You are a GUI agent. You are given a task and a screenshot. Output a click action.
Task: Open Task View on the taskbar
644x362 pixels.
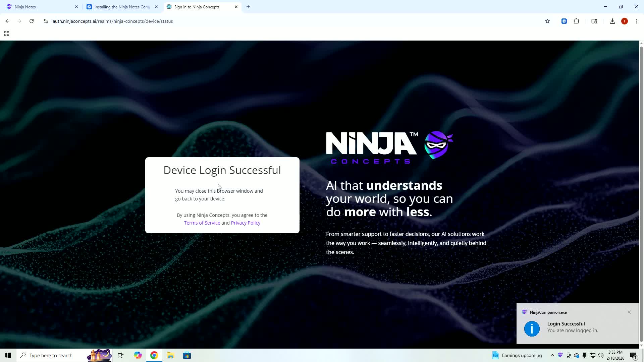[x=121, y=355]
